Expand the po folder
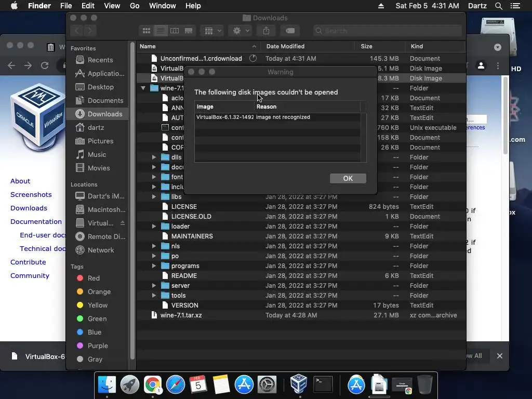 tap(154, 256)
